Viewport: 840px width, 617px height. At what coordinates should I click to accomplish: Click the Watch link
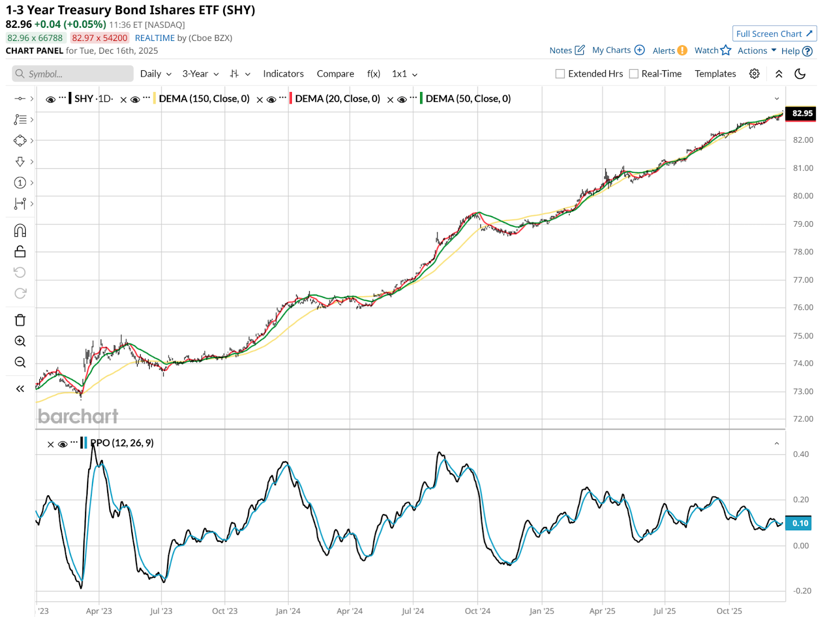click(706, 50)
